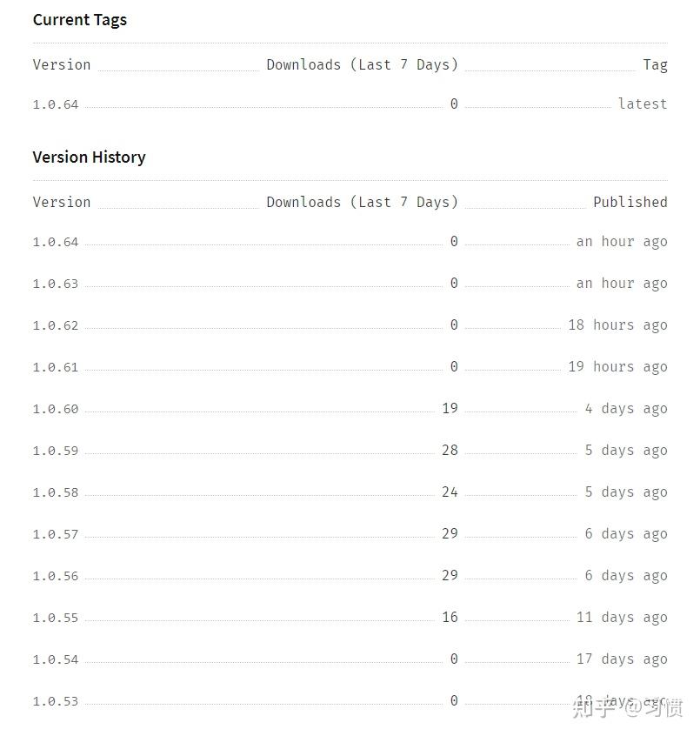
Task: Open version 1.0.64 in Version History
Action: [x=56, y=242]
